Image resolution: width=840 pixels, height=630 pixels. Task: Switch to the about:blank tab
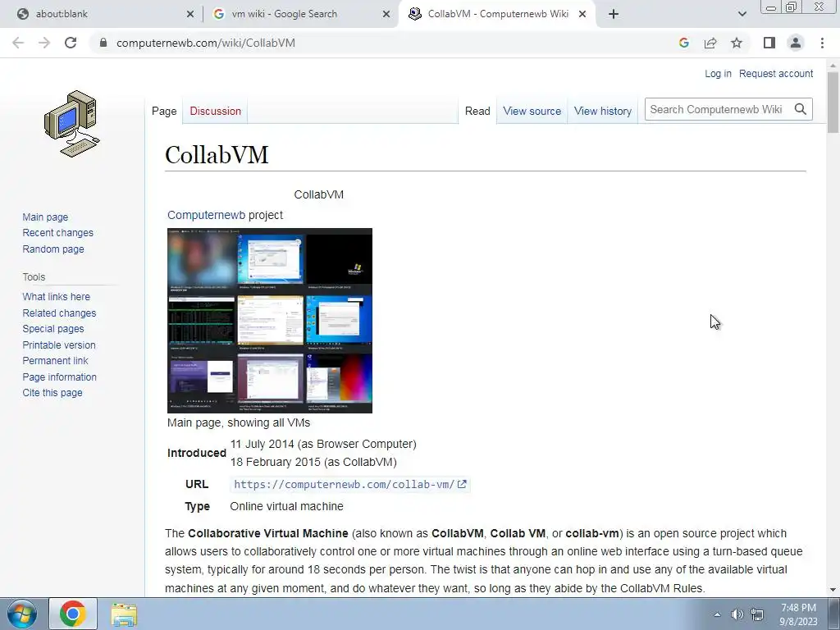pyautogui.click(x=103, y=14)
